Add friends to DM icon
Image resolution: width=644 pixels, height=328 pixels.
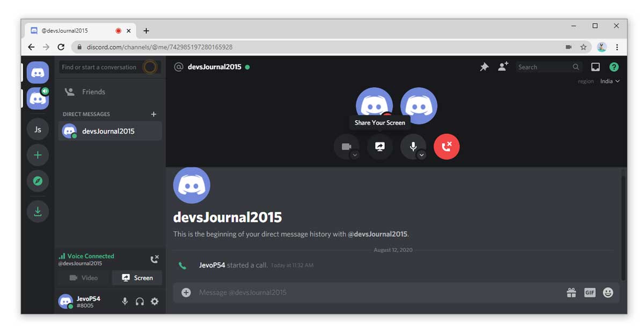(x=503, y=67)
